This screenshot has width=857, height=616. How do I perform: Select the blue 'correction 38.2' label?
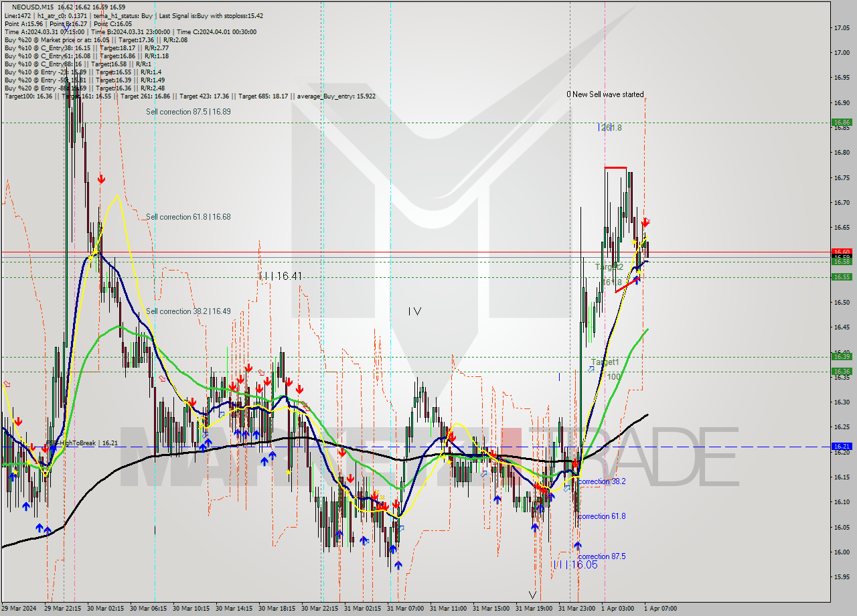pyautogui.click(x=601, y=481)
